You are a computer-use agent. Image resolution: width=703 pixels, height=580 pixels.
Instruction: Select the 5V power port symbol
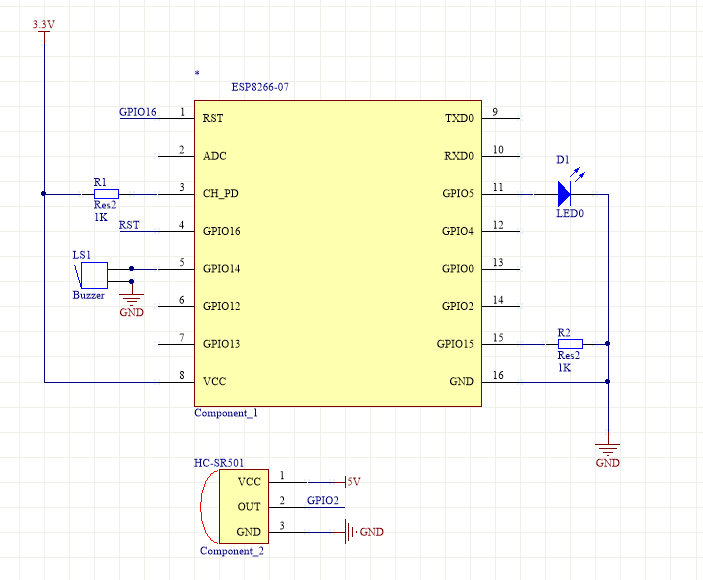coord(351,481)
